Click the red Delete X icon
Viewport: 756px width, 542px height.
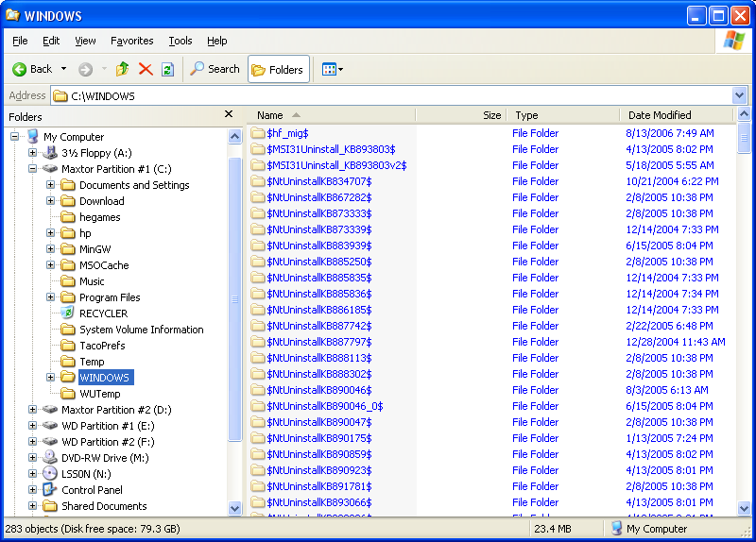pyautogui.click(x=146, y=69)
